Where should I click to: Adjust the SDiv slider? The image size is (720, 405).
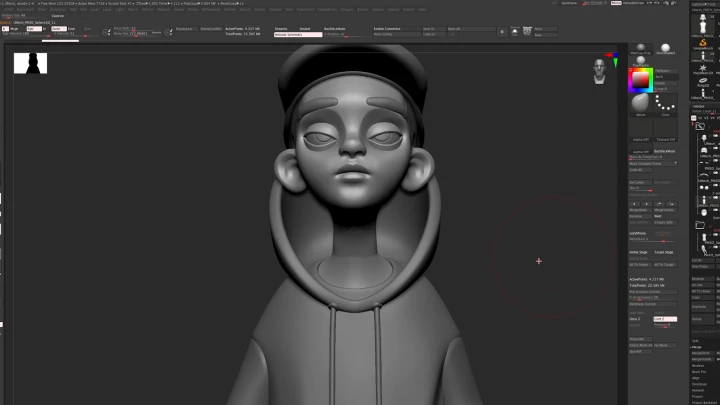pyautogui.click(x=640, y=188)
